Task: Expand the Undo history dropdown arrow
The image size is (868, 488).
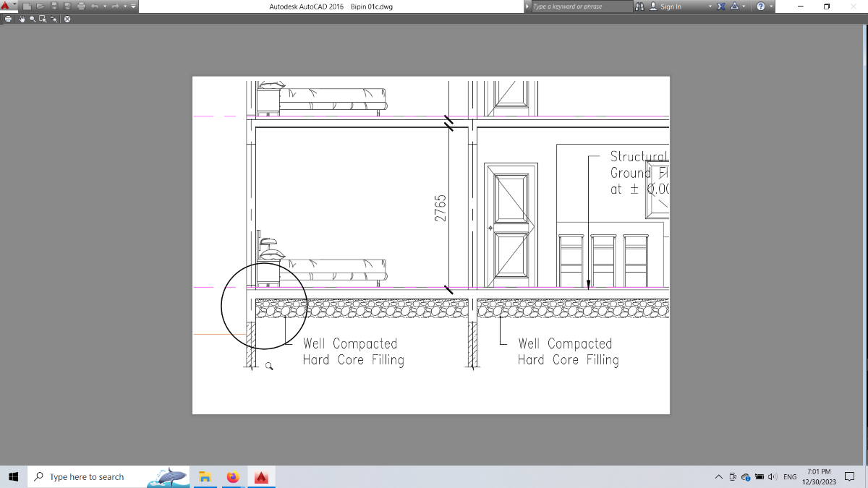Action: [105, 7]
